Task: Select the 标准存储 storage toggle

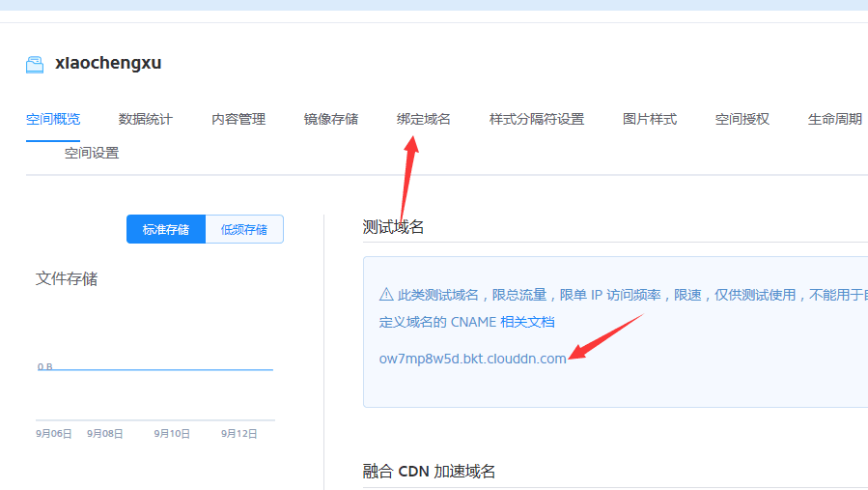Action: coord(166,229)
